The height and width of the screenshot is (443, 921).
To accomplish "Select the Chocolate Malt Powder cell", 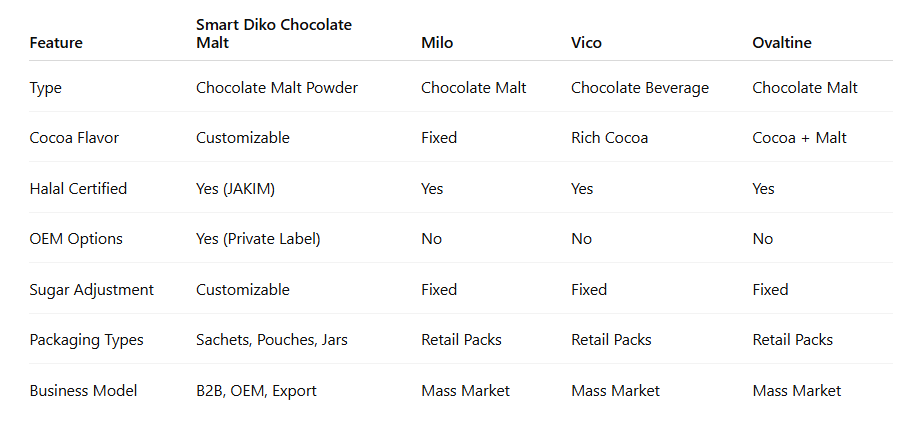I will [277, 88].
